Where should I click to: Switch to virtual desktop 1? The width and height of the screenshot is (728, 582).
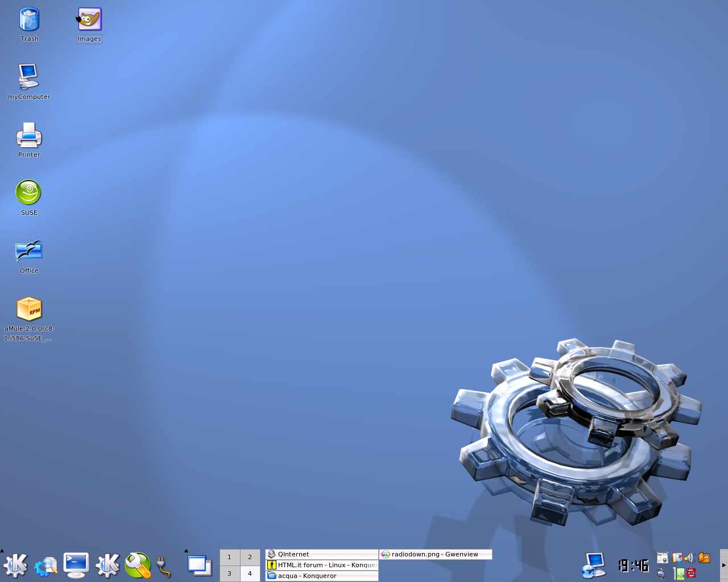[230, 557]
